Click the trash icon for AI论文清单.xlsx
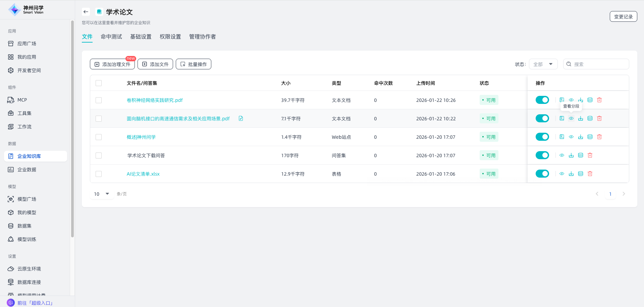 tap(590, 174)
